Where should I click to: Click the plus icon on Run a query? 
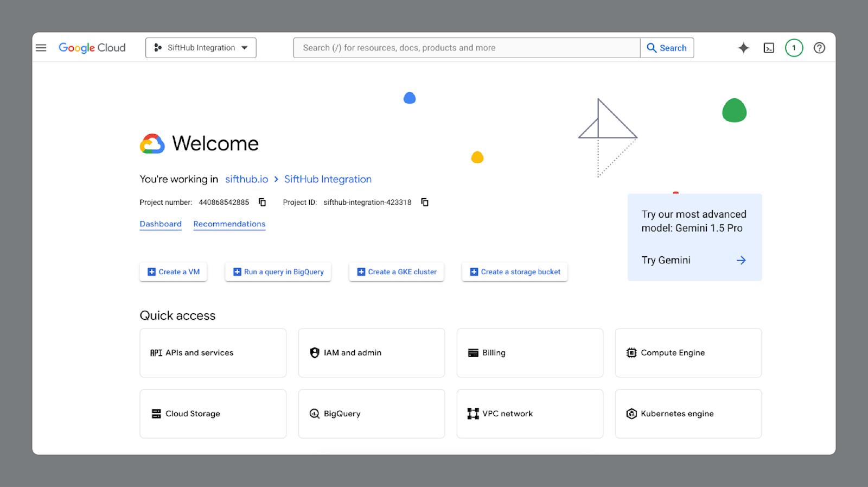pyautogui.click(x=237, y=272)
